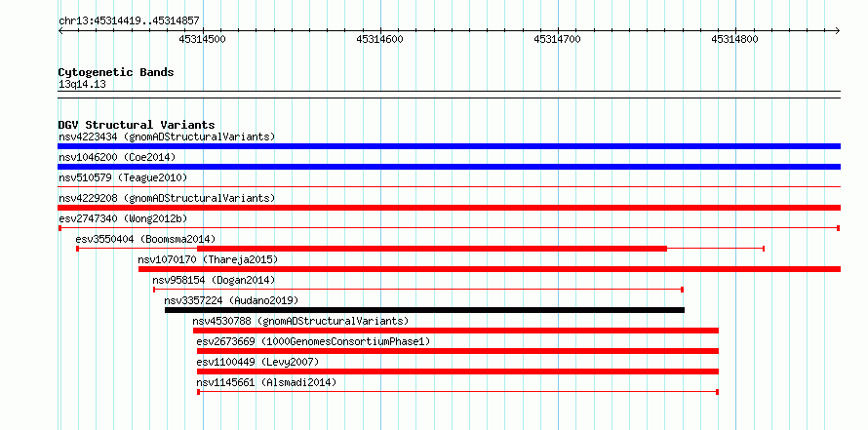Select the red nsv1070170 Thareja2015 bar
Viewport: 868px width, 430px height.
pyautogui.click(x=490, y=269)
